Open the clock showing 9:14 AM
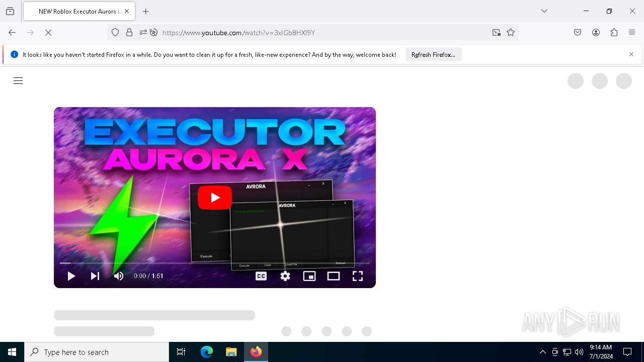The width and height of the screenshot is (644, 362). [x=601, y=352]
